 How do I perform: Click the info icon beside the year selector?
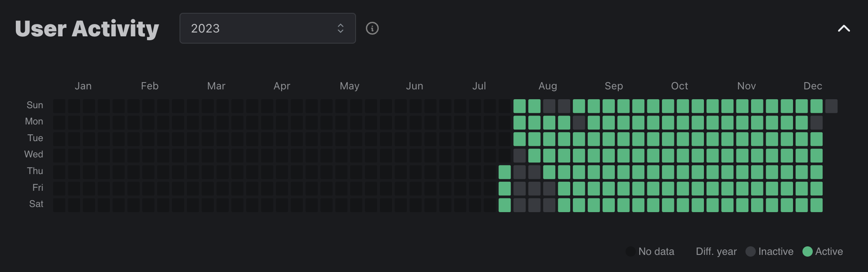(372, 29)
